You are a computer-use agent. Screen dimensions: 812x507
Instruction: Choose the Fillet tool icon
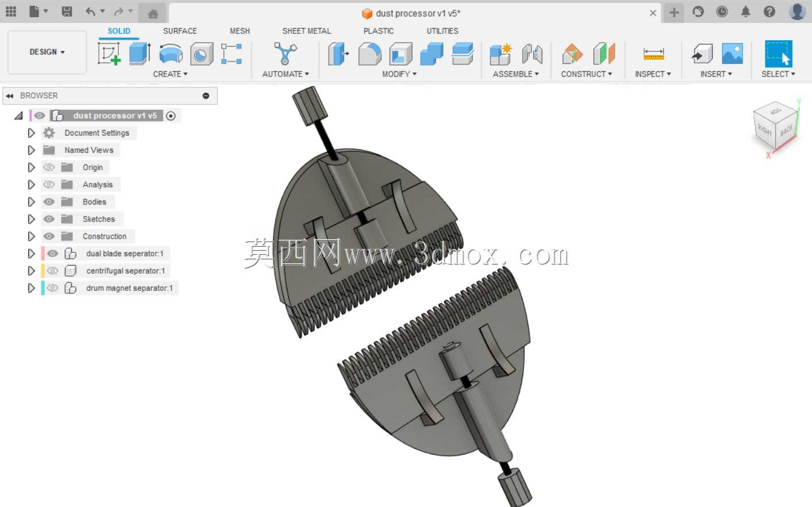(x=370, y=54)
